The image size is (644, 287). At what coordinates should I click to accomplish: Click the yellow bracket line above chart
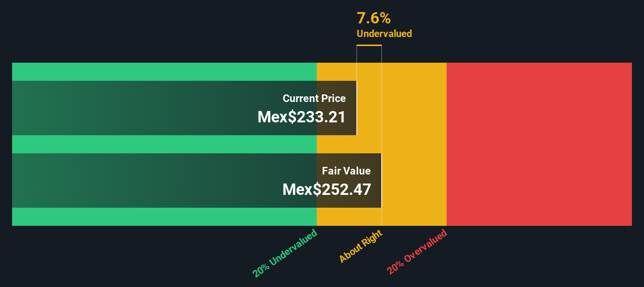coord(369,45)
